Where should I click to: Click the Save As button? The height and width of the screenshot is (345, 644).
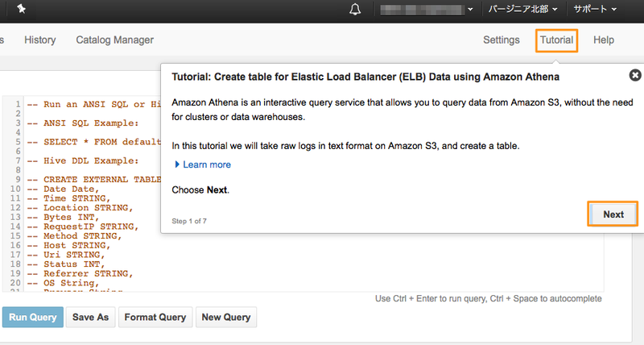90,317
